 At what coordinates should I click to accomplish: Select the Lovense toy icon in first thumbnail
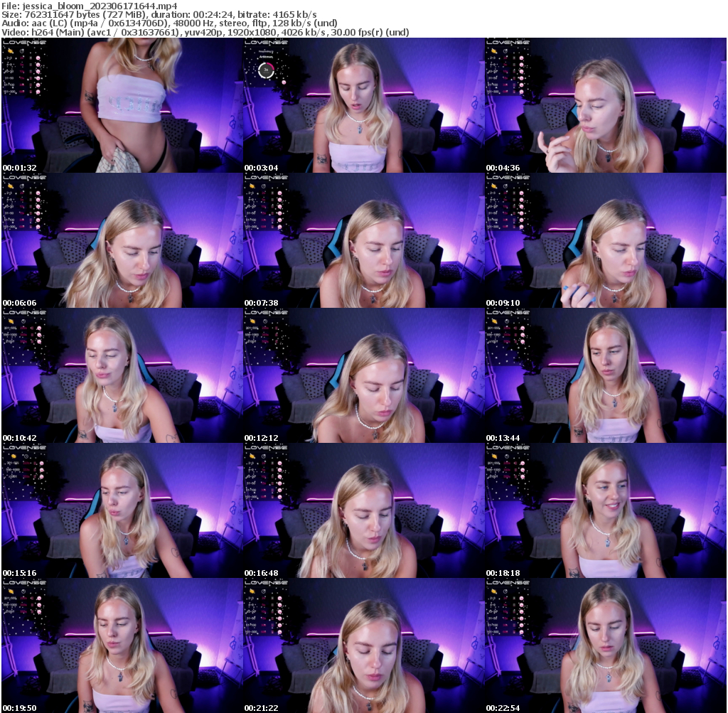click(11, 51)
